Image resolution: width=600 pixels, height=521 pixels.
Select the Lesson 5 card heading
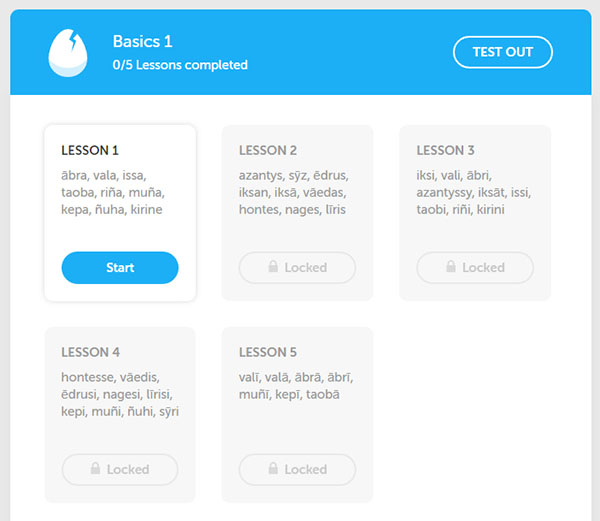268,352
